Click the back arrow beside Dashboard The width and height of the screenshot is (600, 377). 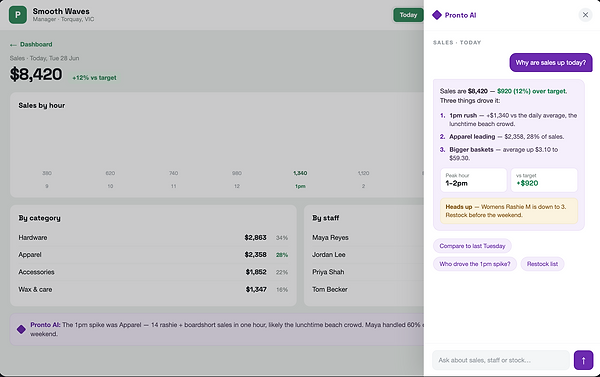(x=13, y=45)
